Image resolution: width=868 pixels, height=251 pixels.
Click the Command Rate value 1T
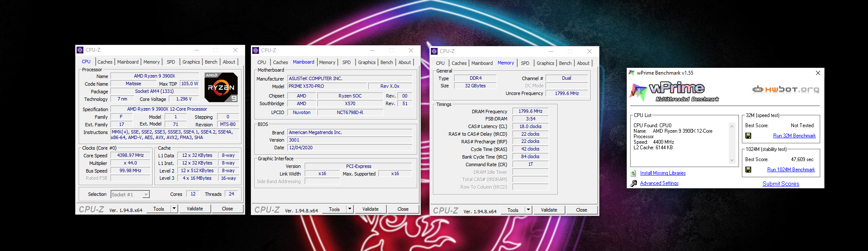click(530, 164)
